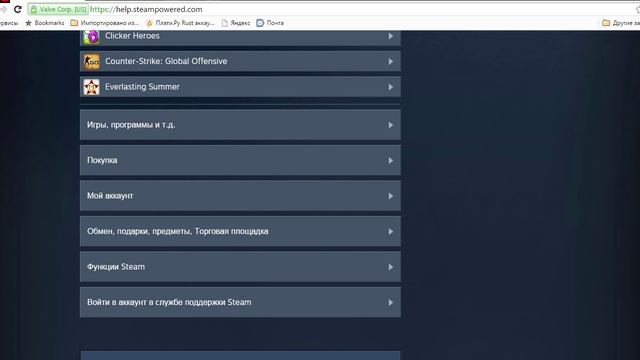640x360 pixels.
Task: Open the Яндекс bookmark
Action: coord(236,23)
